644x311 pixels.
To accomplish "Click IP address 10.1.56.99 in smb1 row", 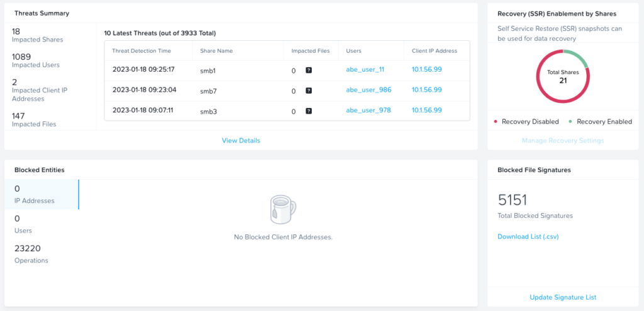I will click(x=426, y=70).
